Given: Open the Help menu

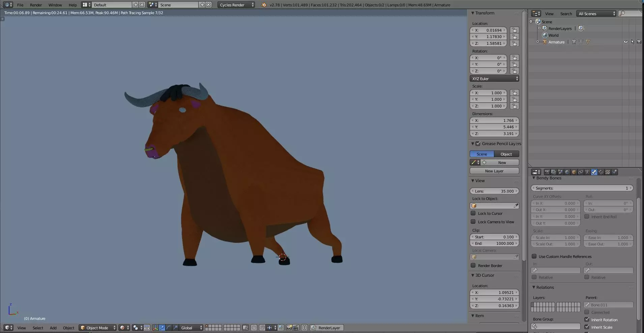Looking at the screenshot, I should click(72, 5).
